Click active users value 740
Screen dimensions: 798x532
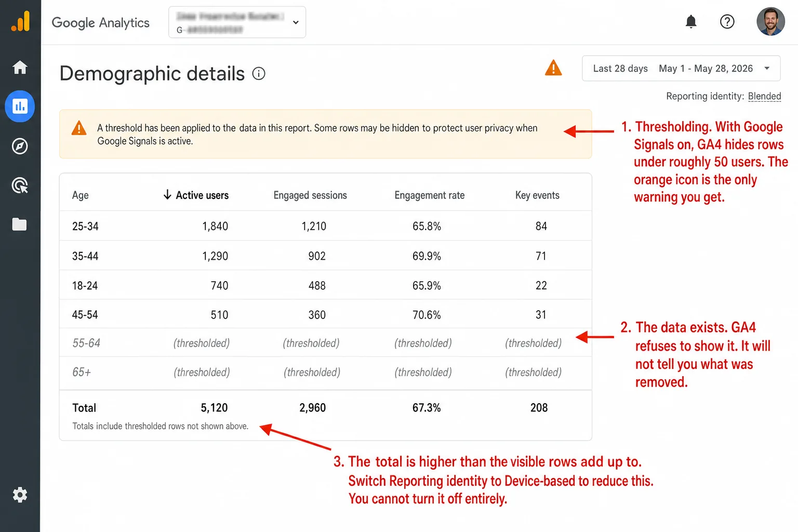coord(219,286)
